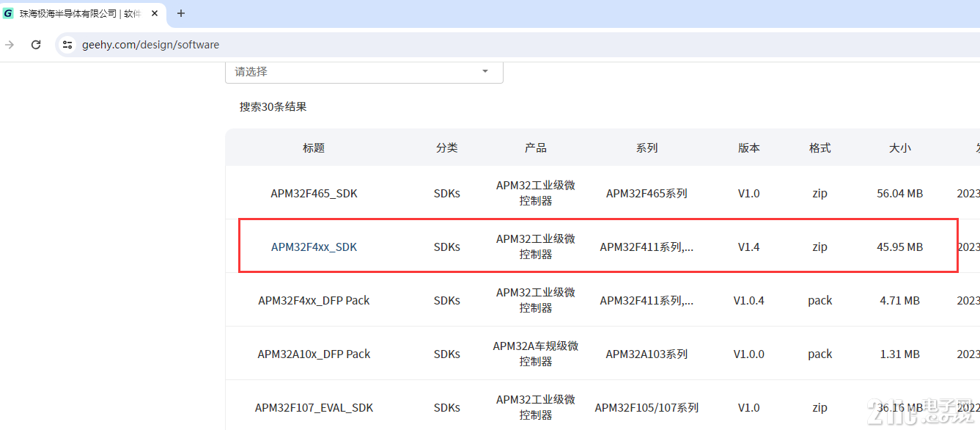
Task: Click pack format in APM32A10x_DFP Pack row
Action: click(x=820, y=354)
